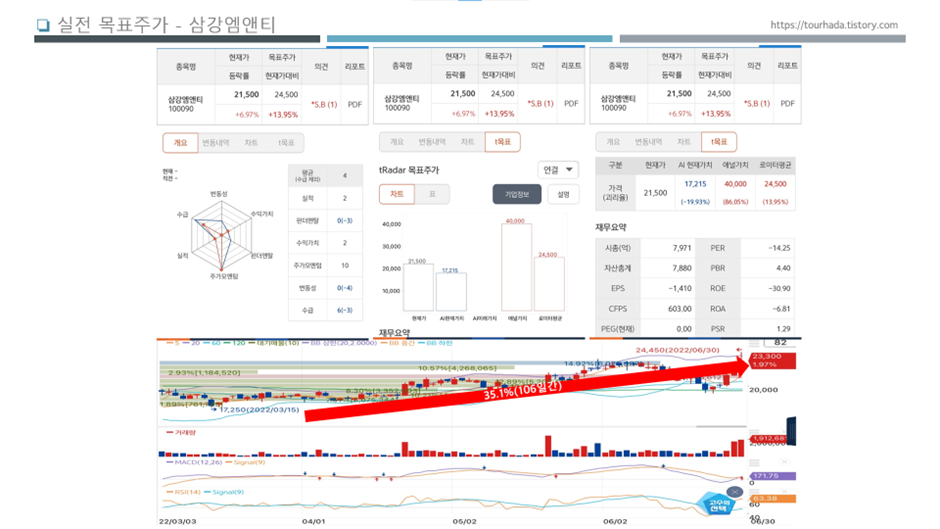Switch tRadar 목표주가 view to 차트
The height and width of the screenshot is (529, 940).
397,194
